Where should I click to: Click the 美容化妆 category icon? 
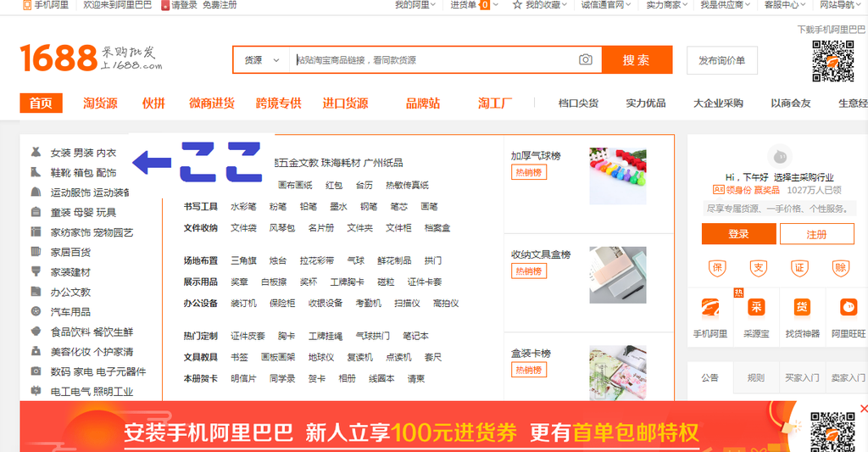pos(36,351)
